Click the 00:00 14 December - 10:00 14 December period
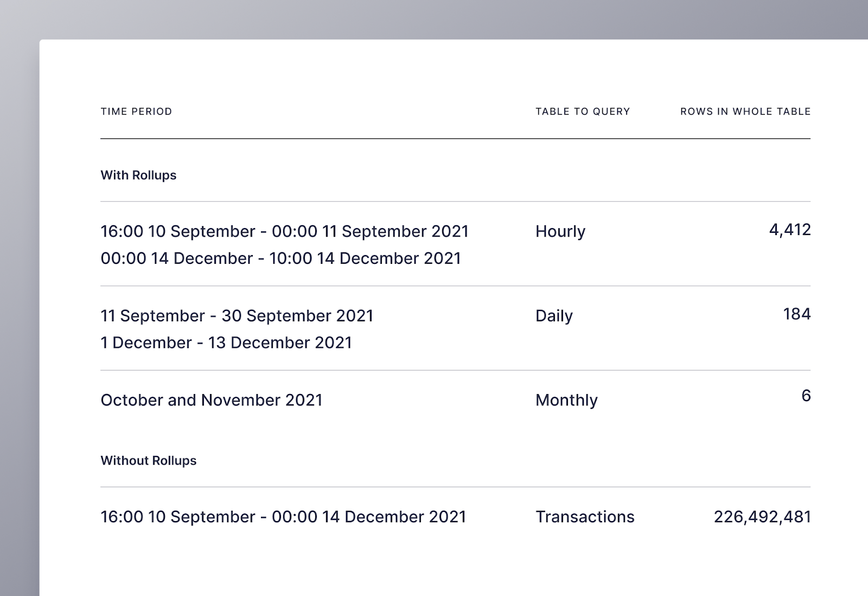This screenshot has height=596, width=868. tap(280, 258)
